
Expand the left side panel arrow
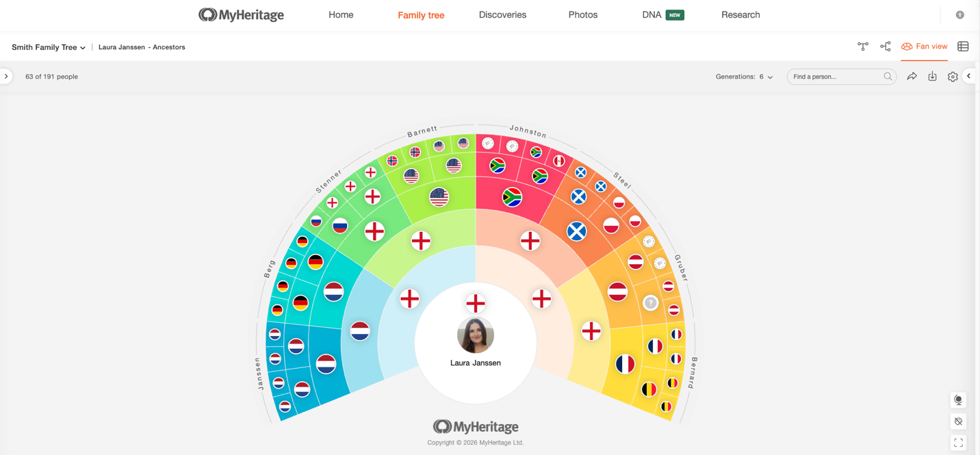pyautogui.click(x=6, y=77)
